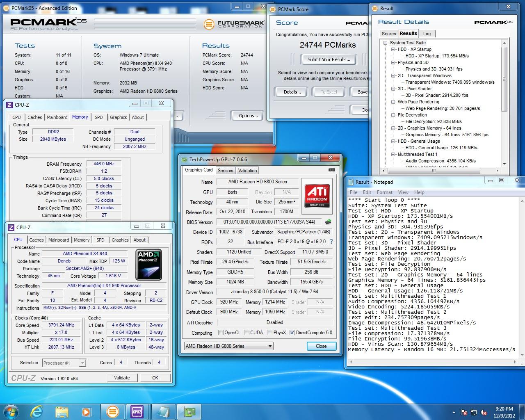Click the CPU-Z Memory window title icon
Image resolution: width=525 pixels, height=420 pixels.
10,105
